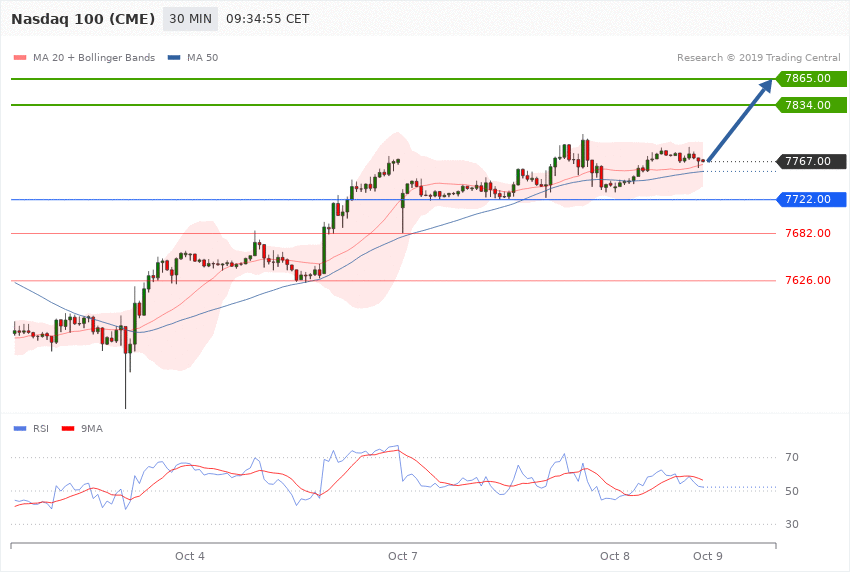Click the Nasdaq 100 (CME) title
This screenshot has height=576, width=850.
click(83, 19)
